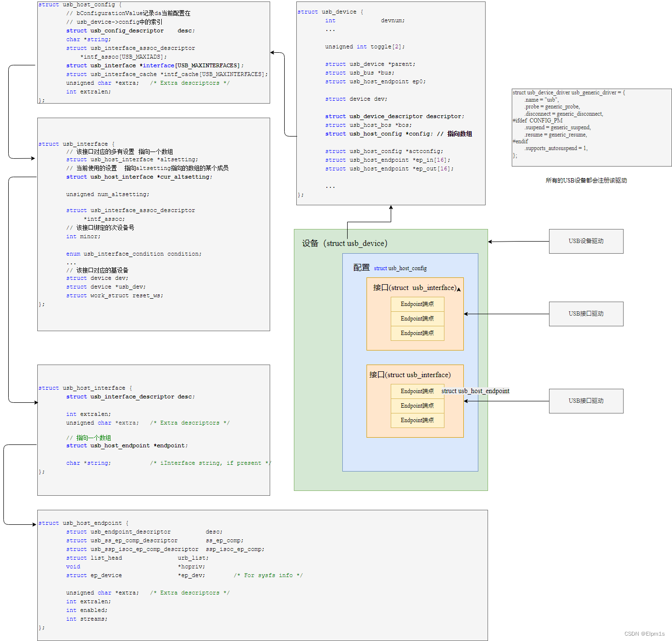Click the int streams line
The height and width of the screenshot is (641, 672).
(x=87, y=619)
